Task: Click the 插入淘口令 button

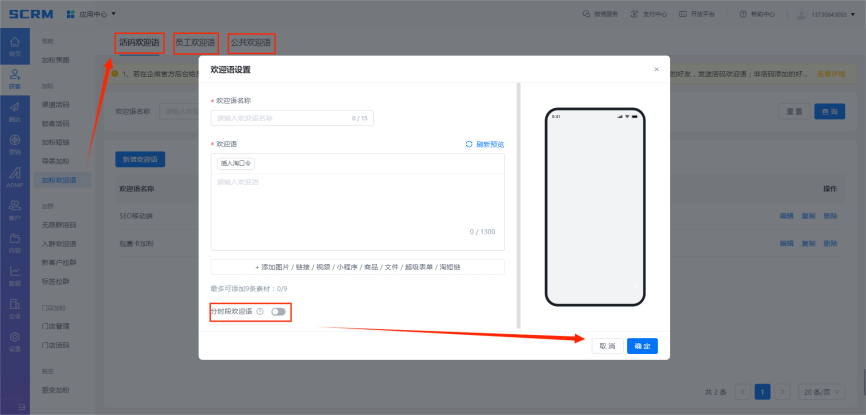Action: (237, 163)
